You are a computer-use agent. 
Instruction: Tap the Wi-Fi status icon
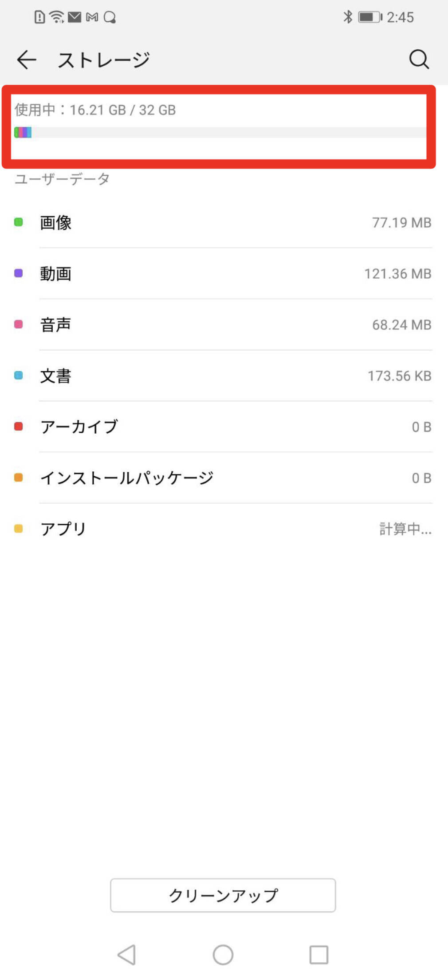(57, 17)
